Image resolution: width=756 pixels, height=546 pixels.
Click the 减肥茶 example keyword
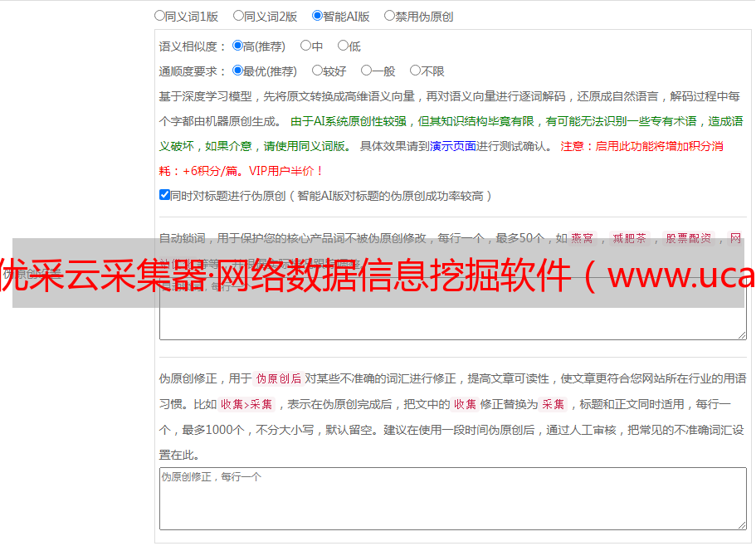(x=629, y=238)
